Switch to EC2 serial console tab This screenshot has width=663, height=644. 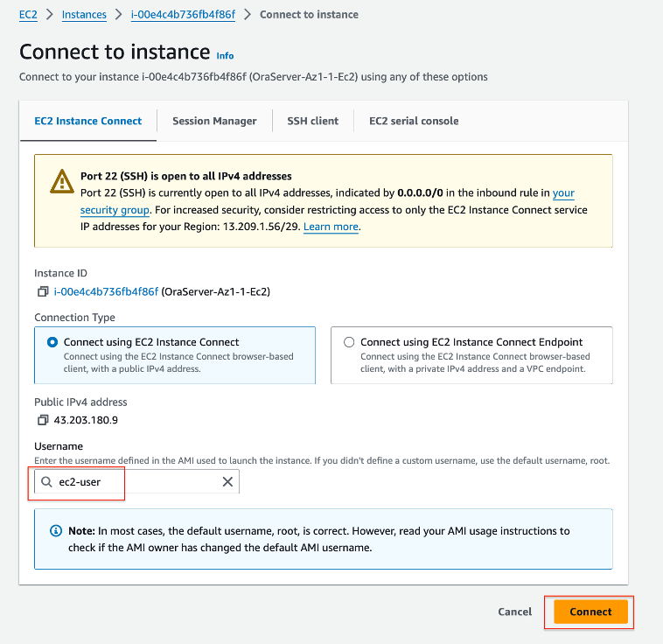pos(414,121)
